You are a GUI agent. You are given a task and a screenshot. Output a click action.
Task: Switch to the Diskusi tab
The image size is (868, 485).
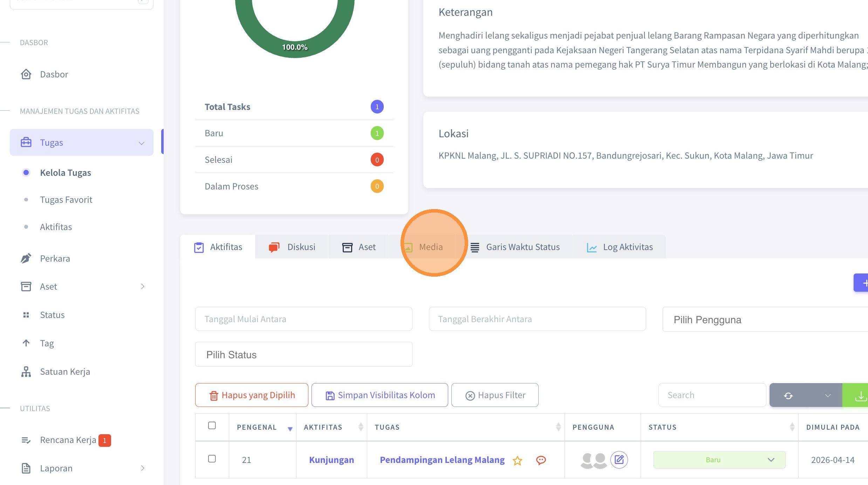[x=292, y=247]
